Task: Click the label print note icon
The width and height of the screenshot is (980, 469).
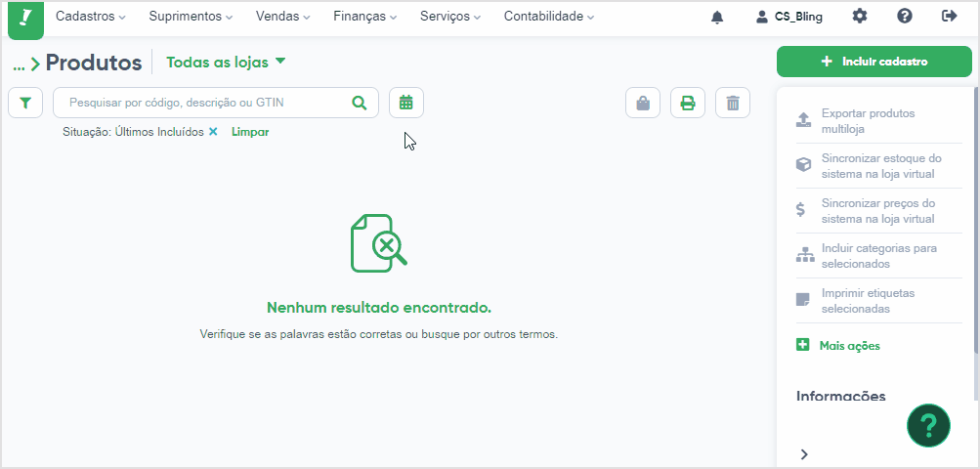Action: click(x=803, y=300)
